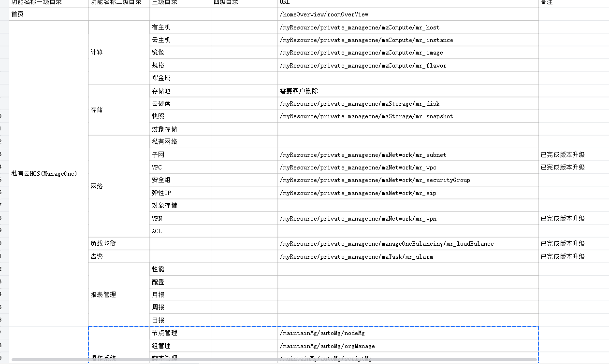Click the /homeOverview/roomOverView URL cell
This screenshot has width=609, height=364.
[x=407, y=14]
